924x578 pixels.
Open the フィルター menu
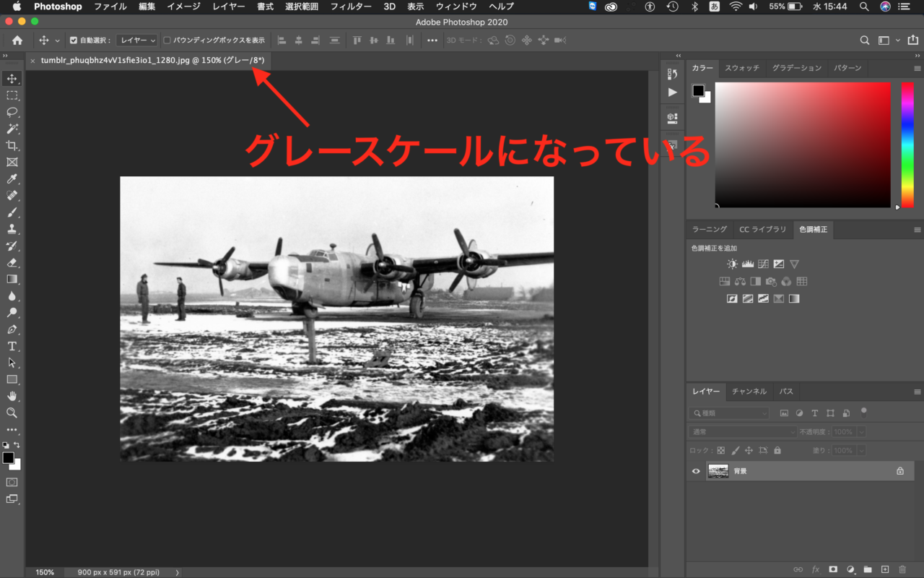351,7
